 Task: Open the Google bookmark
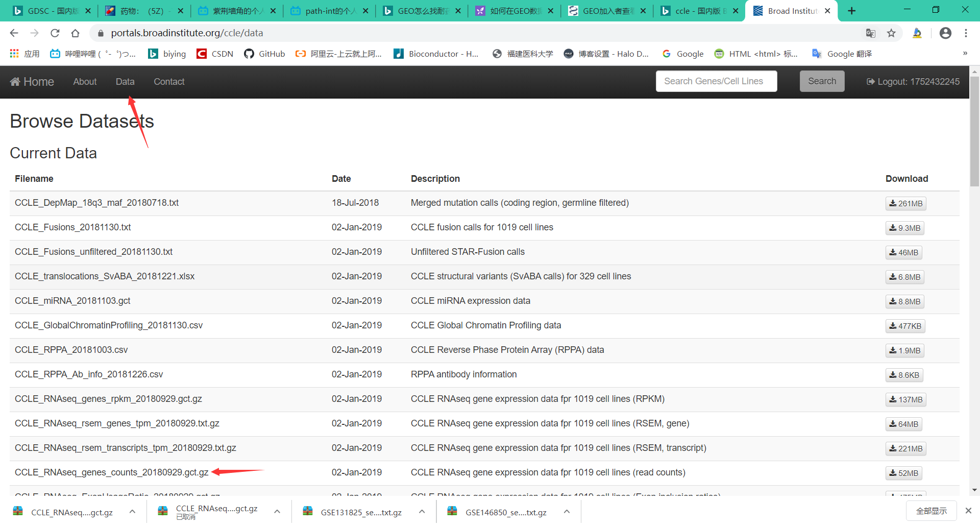(682, 54)
